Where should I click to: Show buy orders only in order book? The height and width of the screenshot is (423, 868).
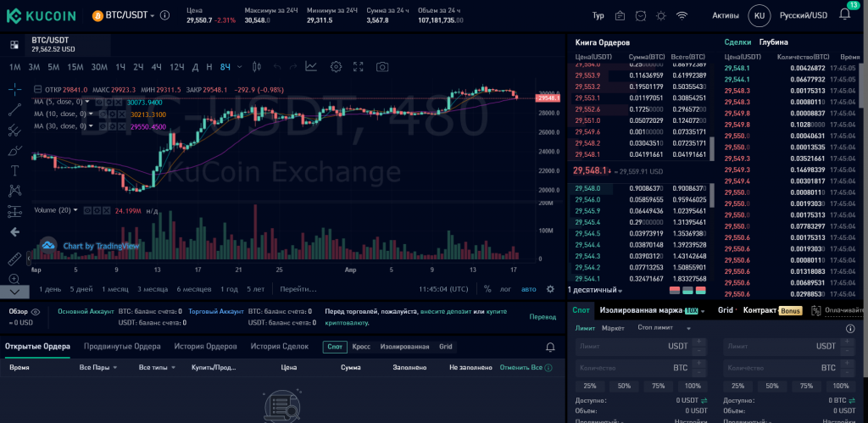[687, 290]
